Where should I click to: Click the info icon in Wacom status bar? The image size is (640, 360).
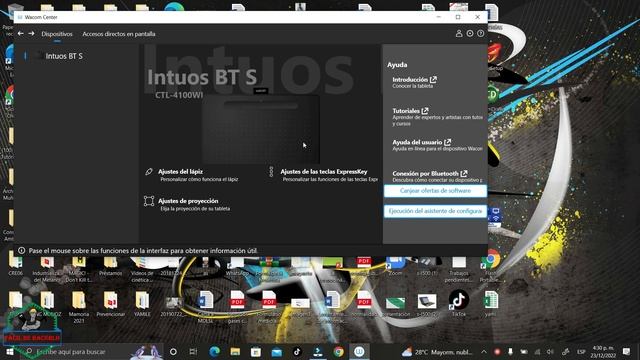tap(22, 251)
